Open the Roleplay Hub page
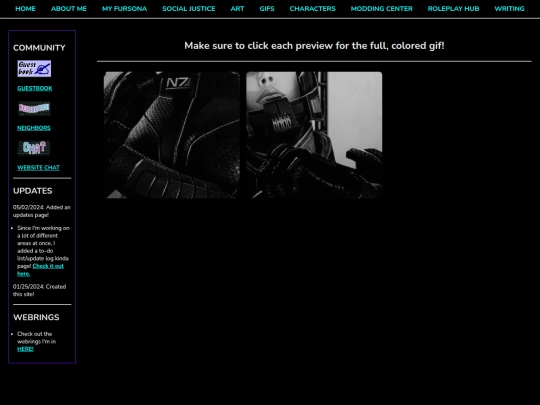 [x=453, y=9]
